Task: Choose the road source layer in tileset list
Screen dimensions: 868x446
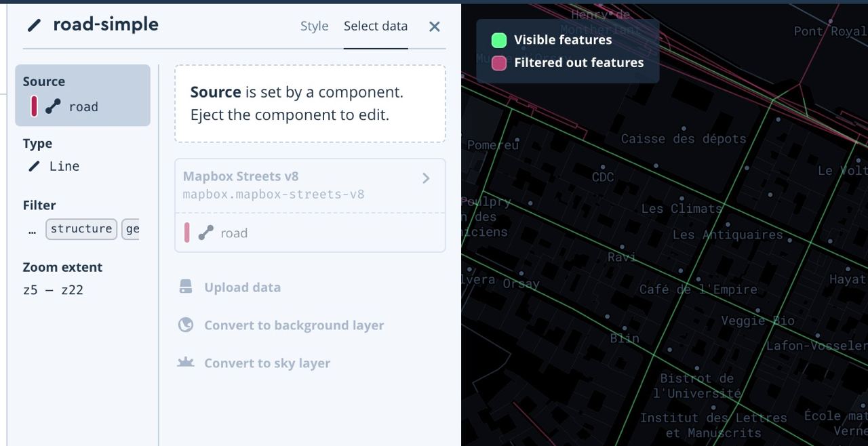Action: [x=233, y=233]
